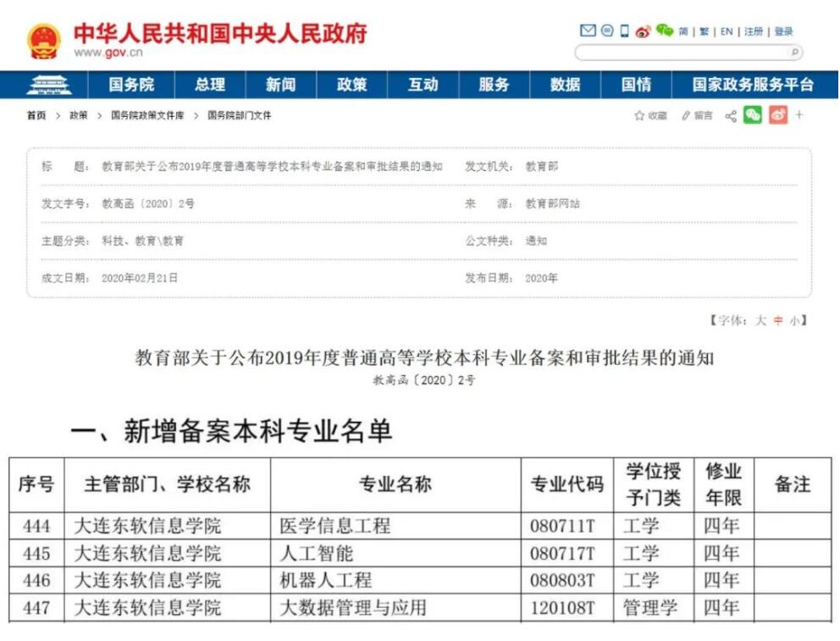
Task: Open the mail envelope icon in header
Action: tap(588, 30)
